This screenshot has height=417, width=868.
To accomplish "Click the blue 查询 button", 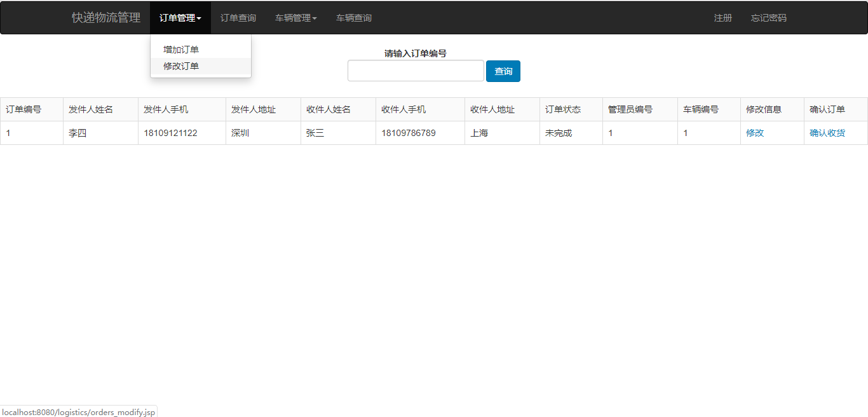I will tap(503, 71).
